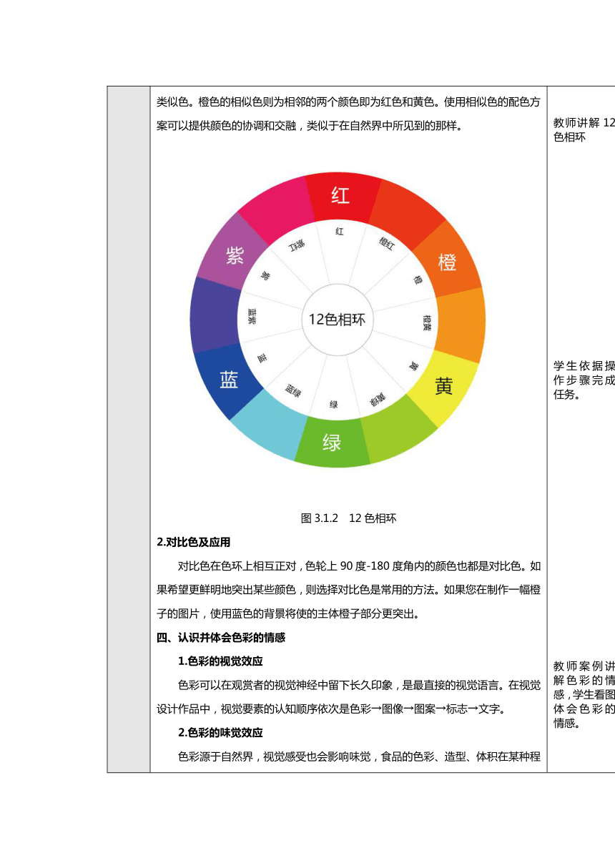615x868 pixels.
Task: Click the small inner-ring label 红
Action: click(x=340, y=232)
